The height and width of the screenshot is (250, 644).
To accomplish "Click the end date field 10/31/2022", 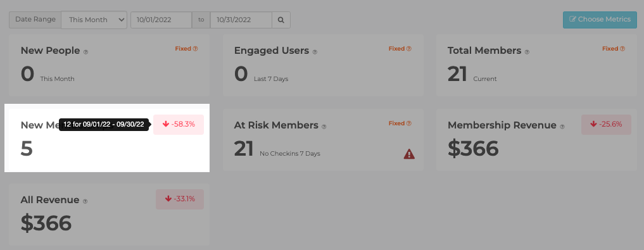I will [x=241, y=20].
